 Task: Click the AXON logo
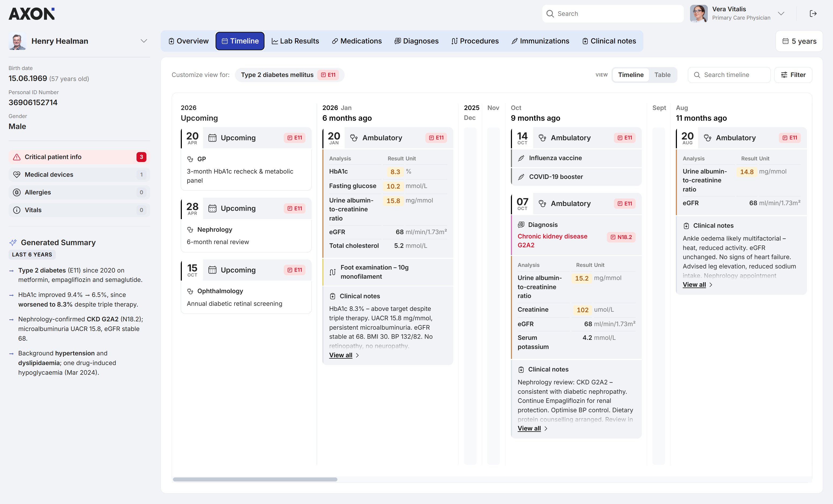click(x=31, y=14)
